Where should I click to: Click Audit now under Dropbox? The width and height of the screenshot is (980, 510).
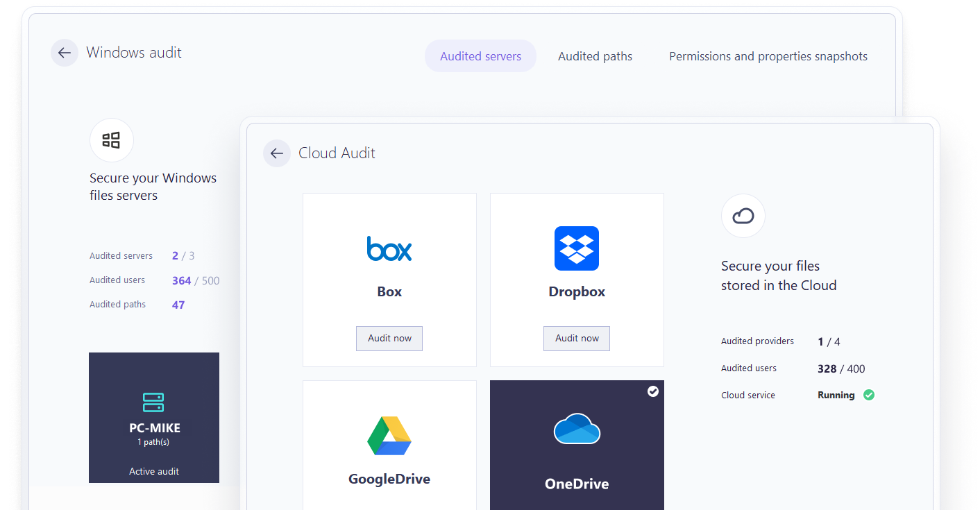[x=577, y=339]
